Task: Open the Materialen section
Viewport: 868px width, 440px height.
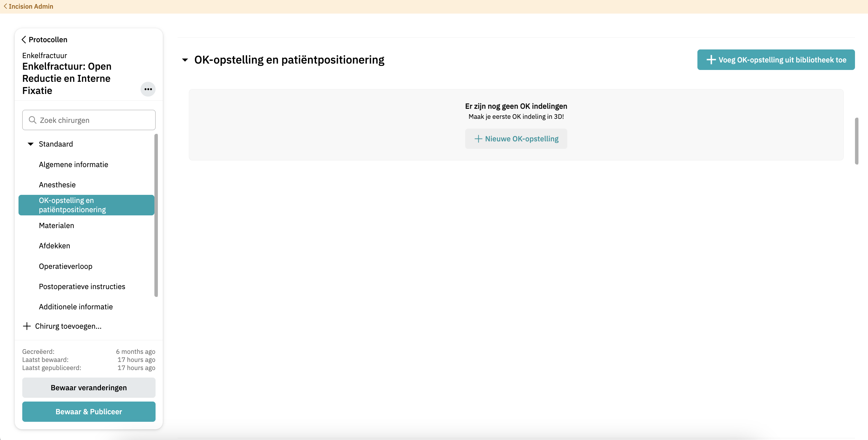Action: [x=57, y=225]
